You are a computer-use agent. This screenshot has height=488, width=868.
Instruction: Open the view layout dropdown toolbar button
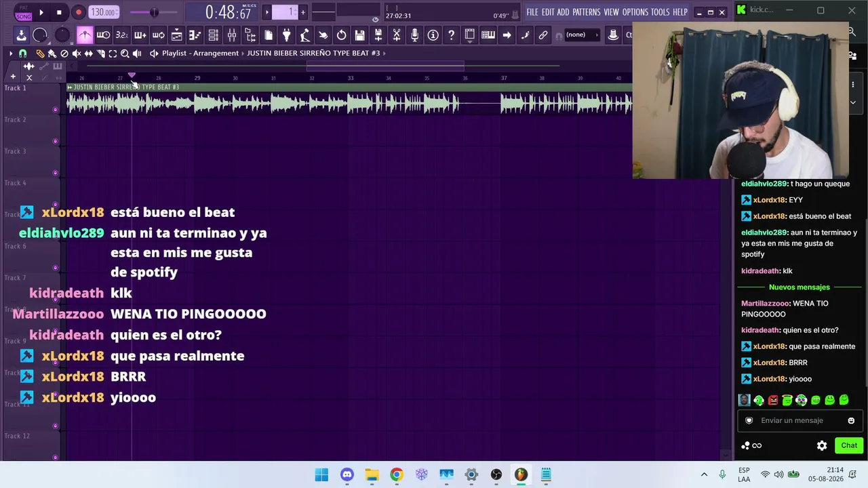[x=469, y=35]
